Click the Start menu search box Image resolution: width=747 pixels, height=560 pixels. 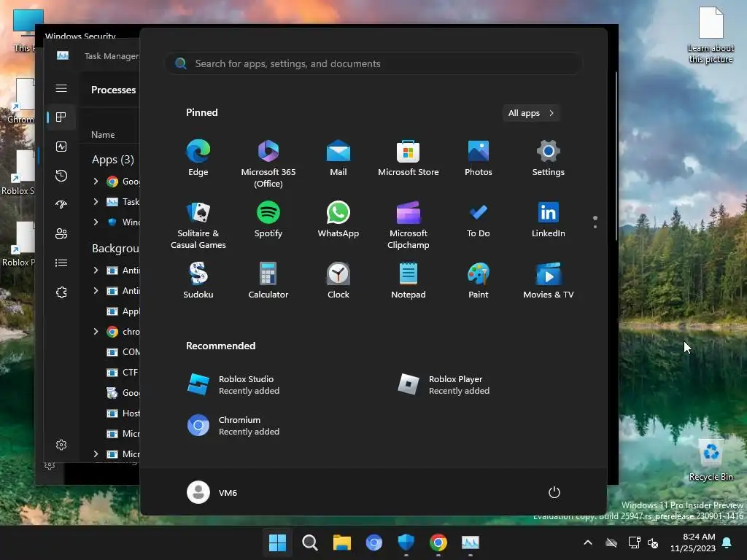[x=373, y=63]
